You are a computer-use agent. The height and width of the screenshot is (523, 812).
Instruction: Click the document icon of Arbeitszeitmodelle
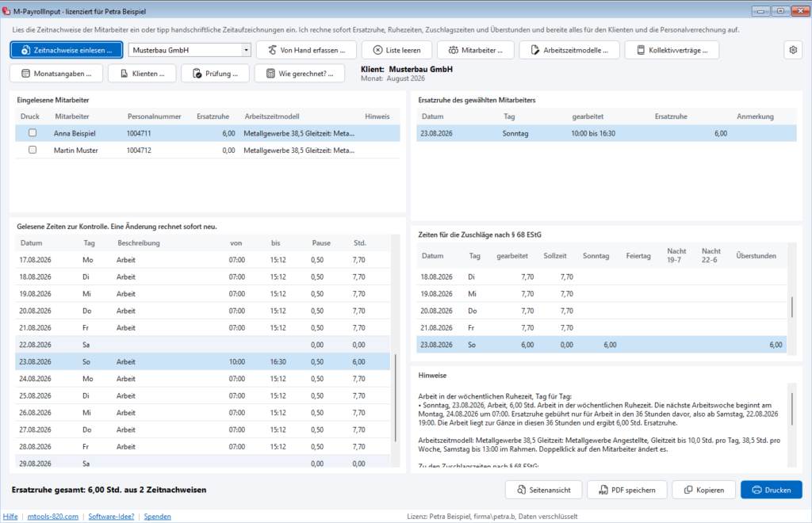coord(535,50)
